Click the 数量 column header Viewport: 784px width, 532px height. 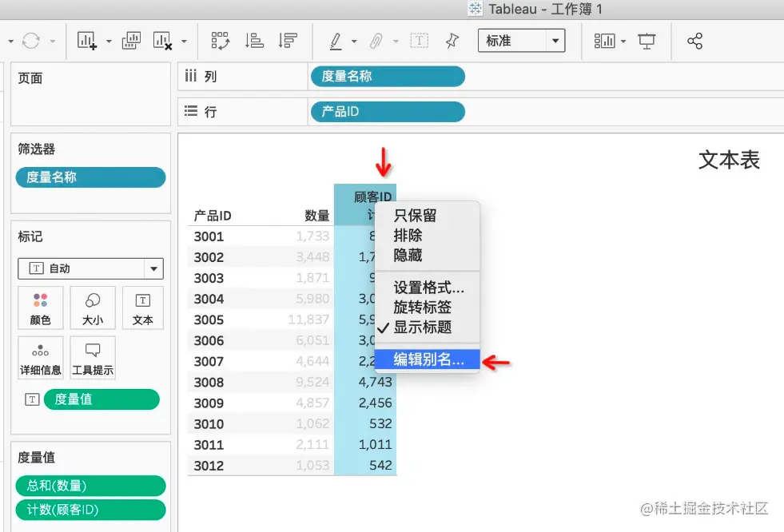coord(317,216)
